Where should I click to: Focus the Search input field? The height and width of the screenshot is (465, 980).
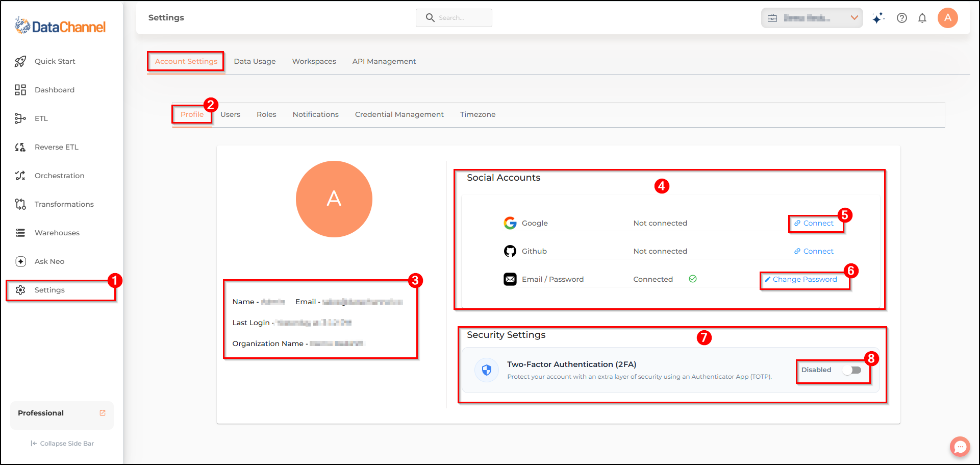click(x=454, y=18)
